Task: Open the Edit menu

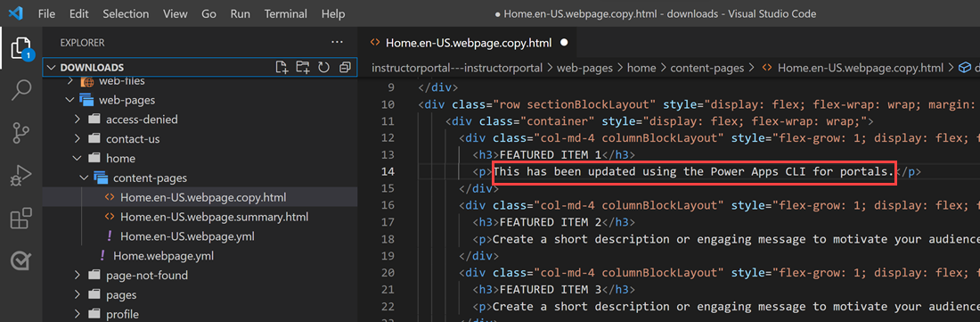Action: coord(78,13)
